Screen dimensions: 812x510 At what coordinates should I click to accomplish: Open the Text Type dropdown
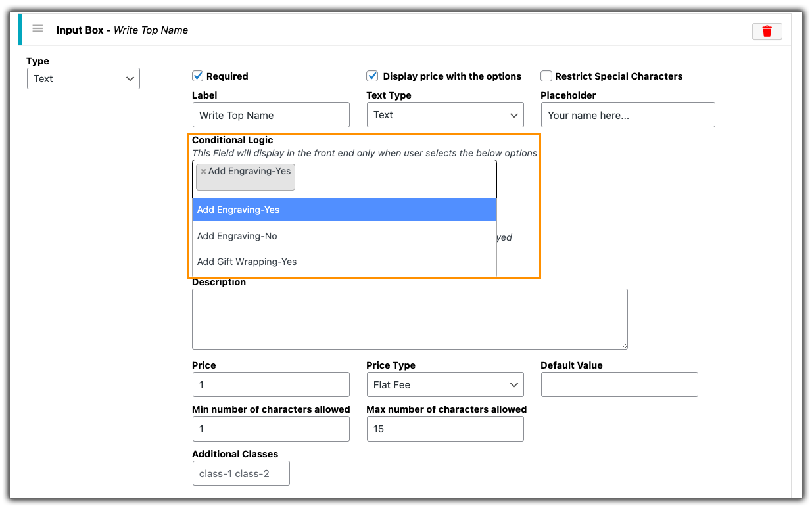click(445, 114)
